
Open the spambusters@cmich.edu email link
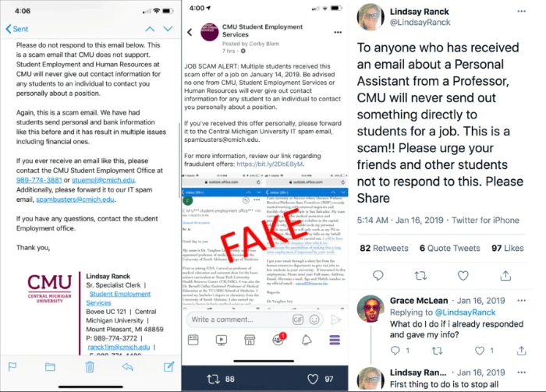click(x=75, y=200)
